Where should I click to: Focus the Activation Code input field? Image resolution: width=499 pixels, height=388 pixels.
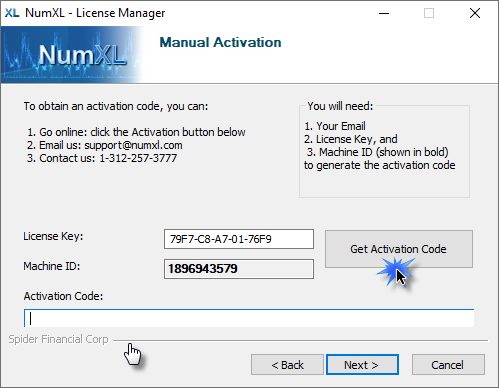(249, 318)
